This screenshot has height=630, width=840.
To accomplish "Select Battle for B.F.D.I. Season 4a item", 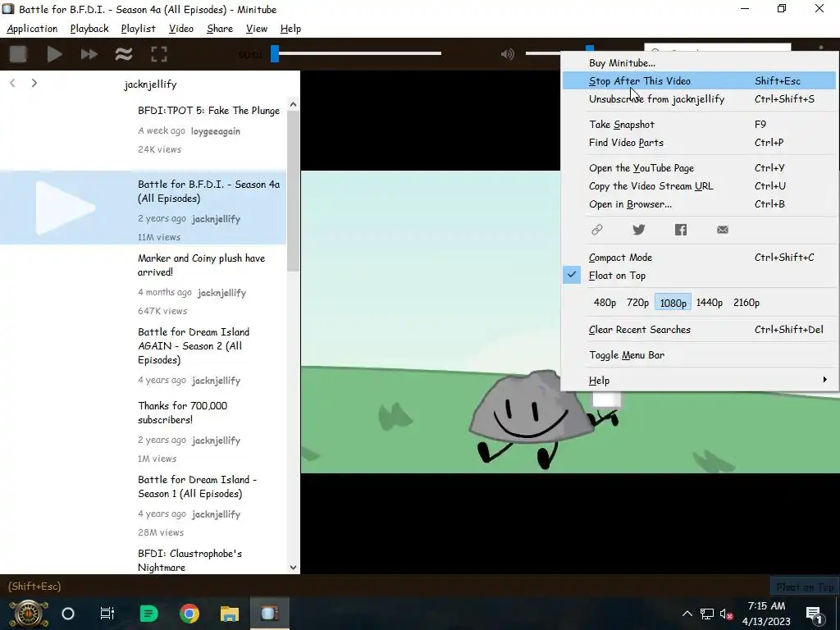I will point(143,208).
